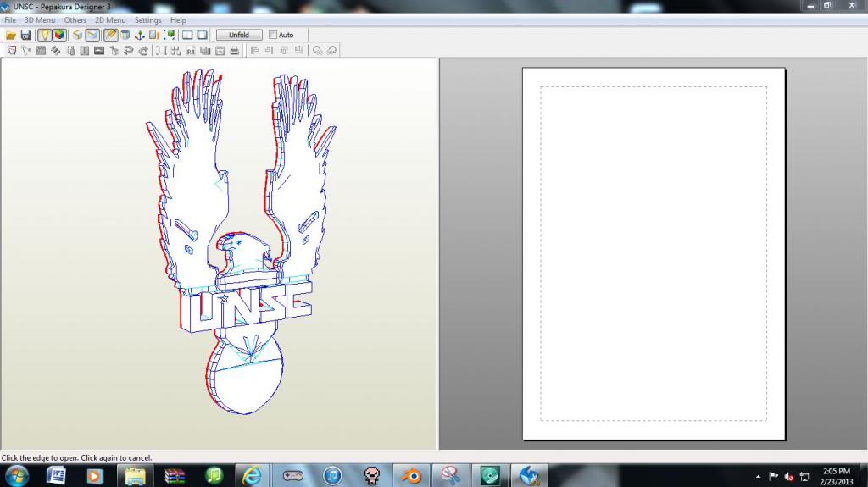The height and width of the screenshot is (487, 868).
Task: Click the blank paper page in 2D view
Action: (654, 253)
